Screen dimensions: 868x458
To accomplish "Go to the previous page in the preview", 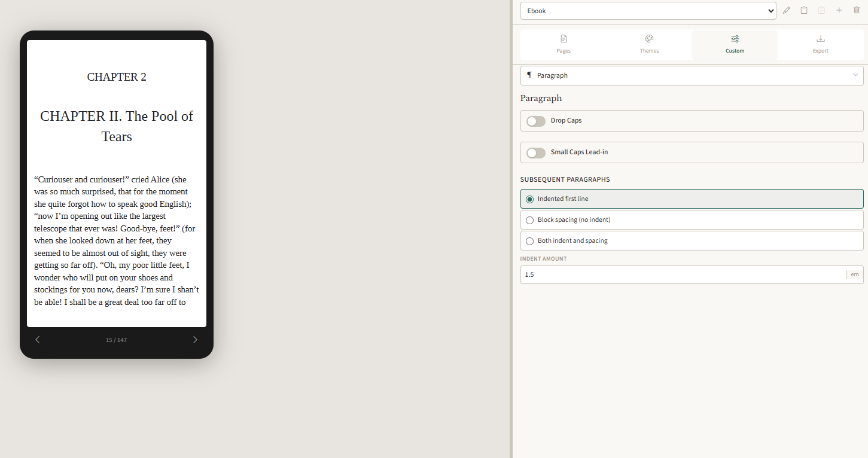I will click(38, 340).
